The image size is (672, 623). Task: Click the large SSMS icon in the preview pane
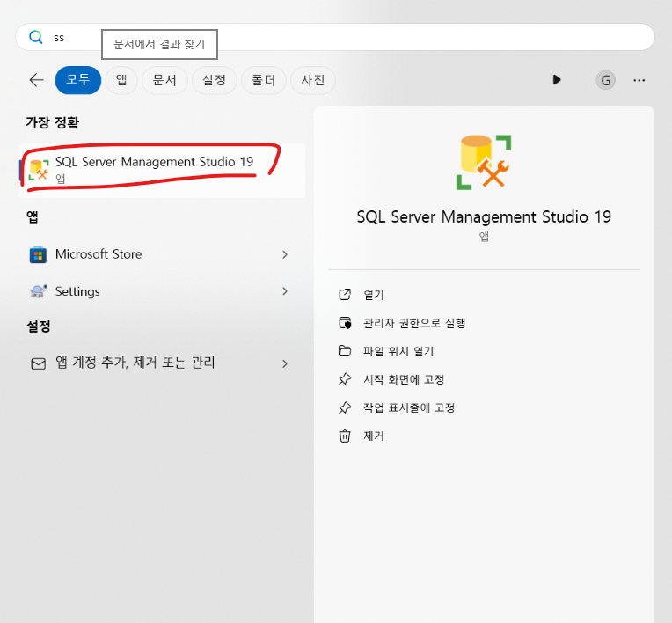(x=484, y=162)
